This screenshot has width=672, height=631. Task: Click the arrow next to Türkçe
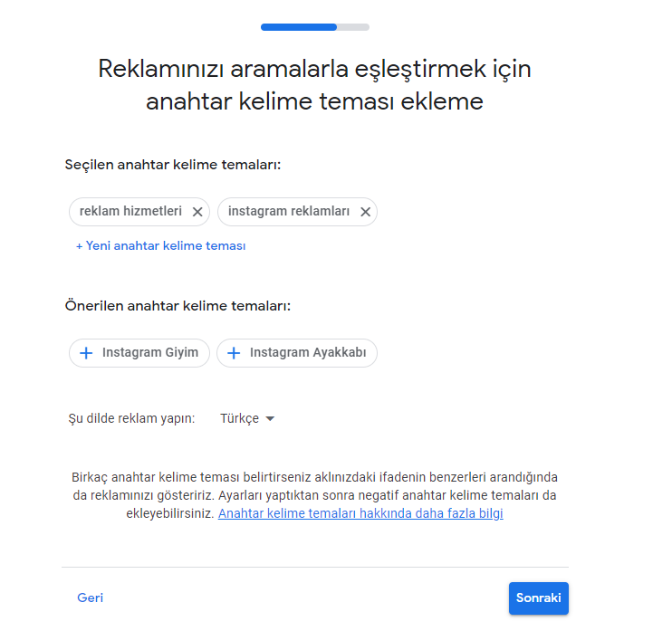pyautogui.click(x=270, y=419)
